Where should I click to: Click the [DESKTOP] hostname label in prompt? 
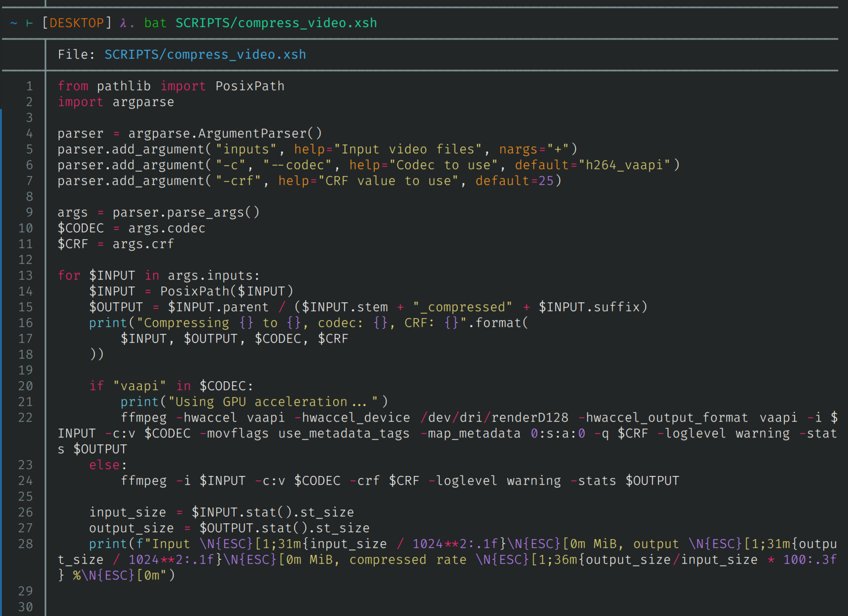[x=77, y=23]
